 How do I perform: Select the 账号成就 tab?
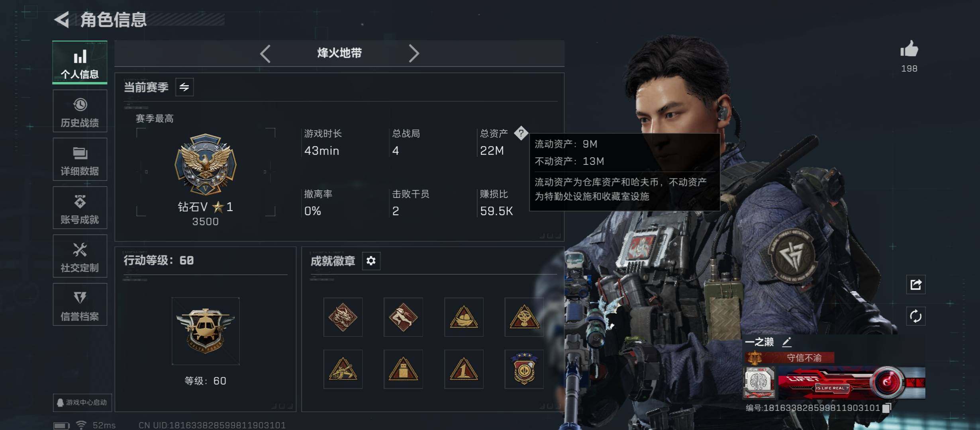point(80,208)
